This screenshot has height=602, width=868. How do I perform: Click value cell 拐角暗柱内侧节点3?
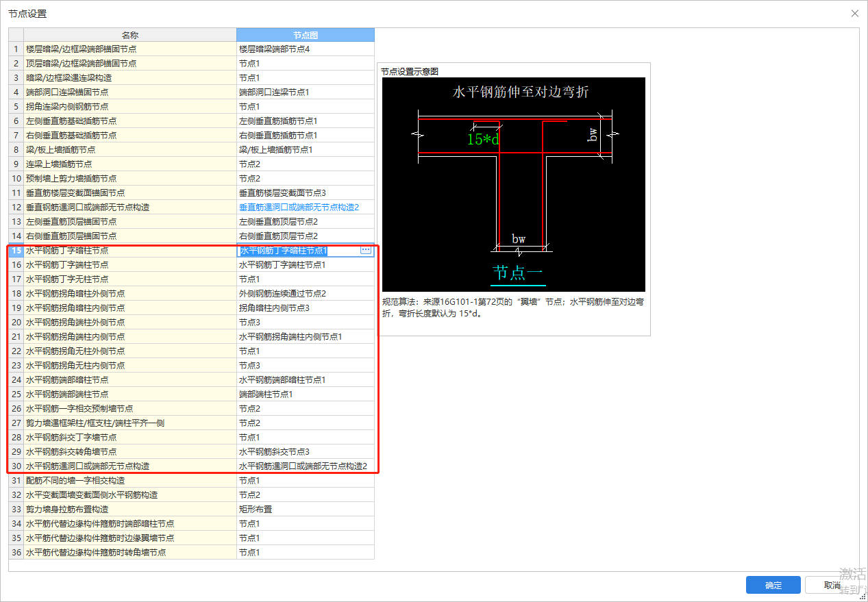click(306, 308)
